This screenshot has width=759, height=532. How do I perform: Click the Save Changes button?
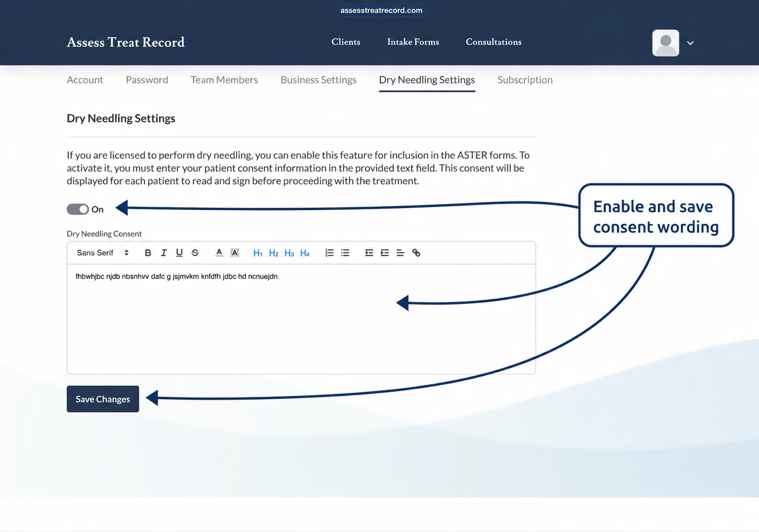coord(103,399)
